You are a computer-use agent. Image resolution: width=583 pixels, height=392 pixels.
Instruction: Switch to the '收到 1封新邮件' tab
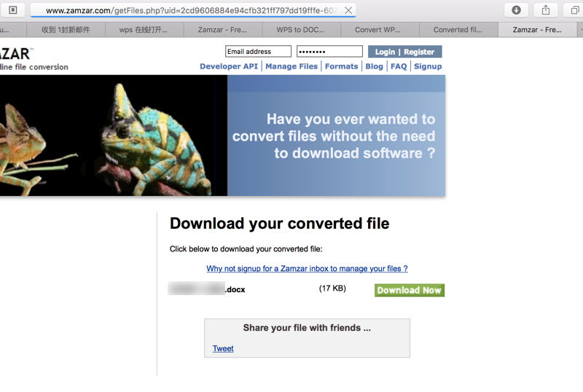[66, 30]
